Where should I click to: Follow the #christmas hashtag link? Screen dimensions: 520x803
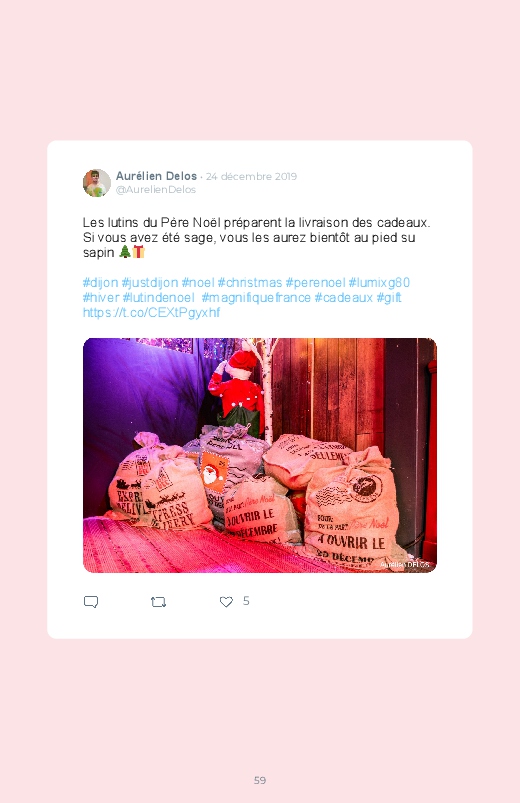(x=249, y=283)
